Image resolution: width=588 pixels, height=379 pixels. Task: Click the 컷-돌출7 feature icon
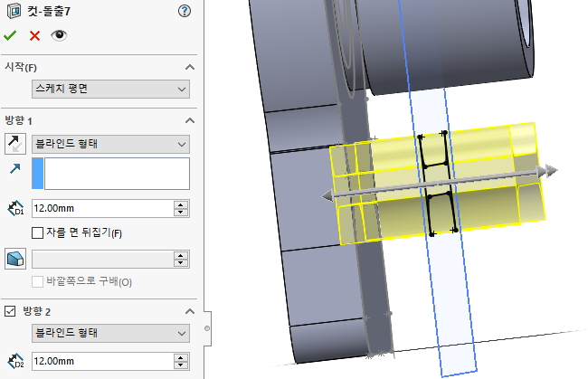(14, 11)
